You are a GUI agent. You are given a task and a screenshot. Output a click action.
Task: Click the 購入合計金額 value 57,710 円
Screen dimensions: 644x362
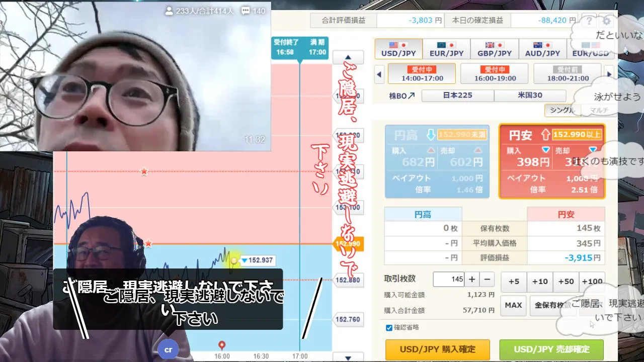[x=478, y=310]
